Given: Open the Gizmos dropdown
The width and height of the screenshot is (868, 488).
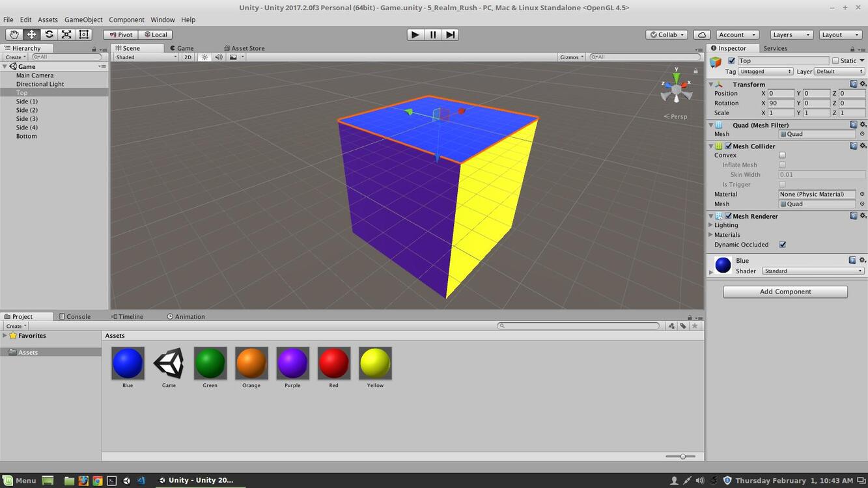Looking at the screenshot, I should tap(572, 57).
